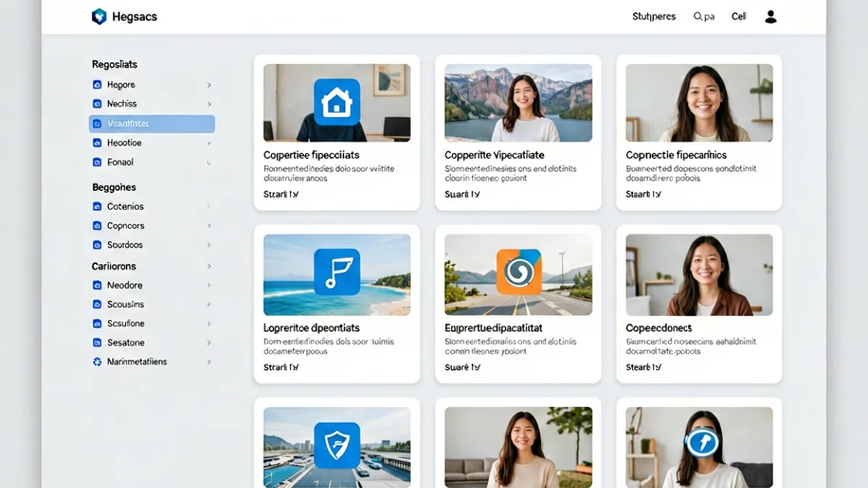This screenshot has height=488, width=868.
Task: Click the circular lightning bolt icon
Action: click(702, 442)
